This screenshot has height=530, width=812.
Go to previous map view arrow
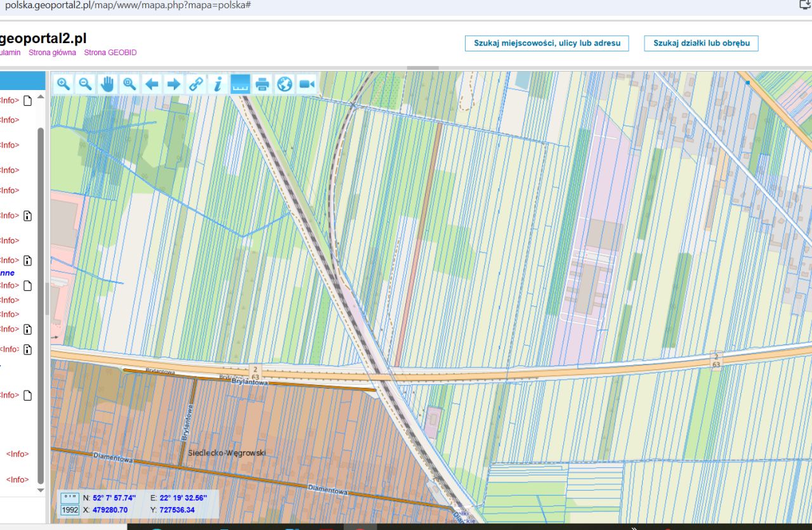coord(152,84)
